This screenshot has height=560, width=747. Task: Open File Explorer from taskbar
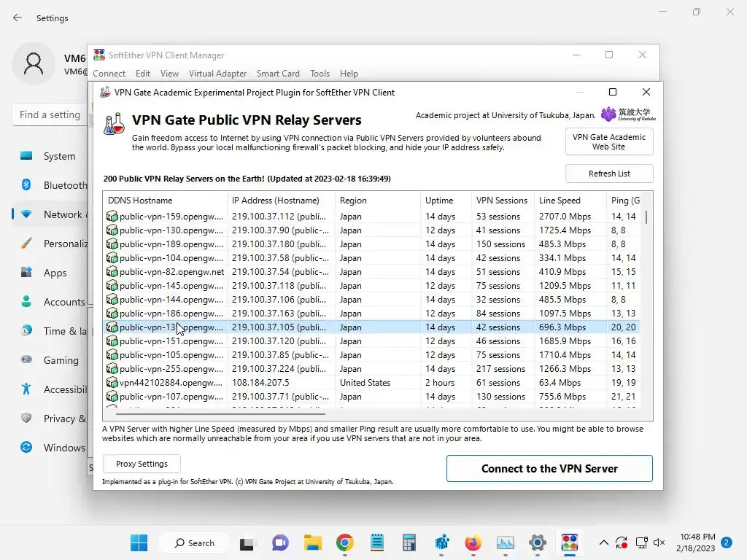tap(312, 542)
